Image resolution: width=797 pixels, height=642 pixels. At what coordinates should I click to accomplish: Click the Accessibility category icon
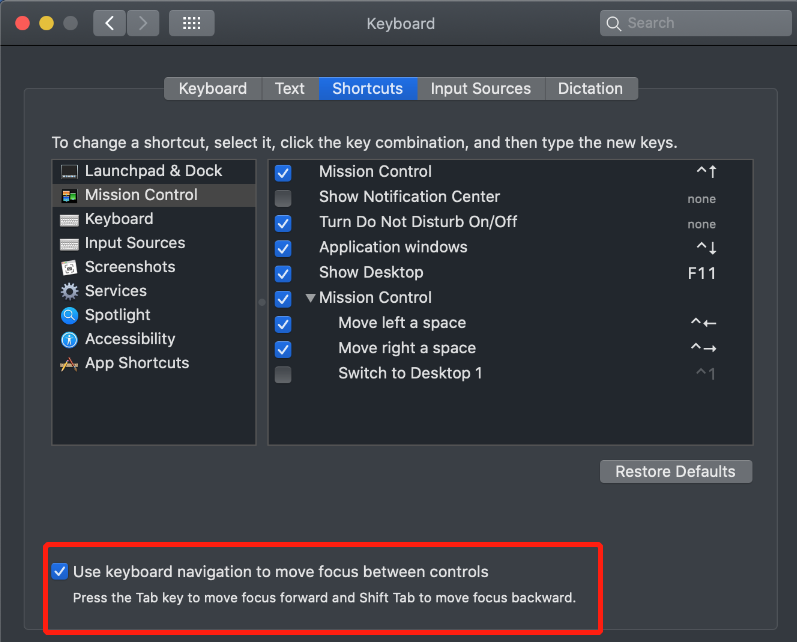[69, 339]
